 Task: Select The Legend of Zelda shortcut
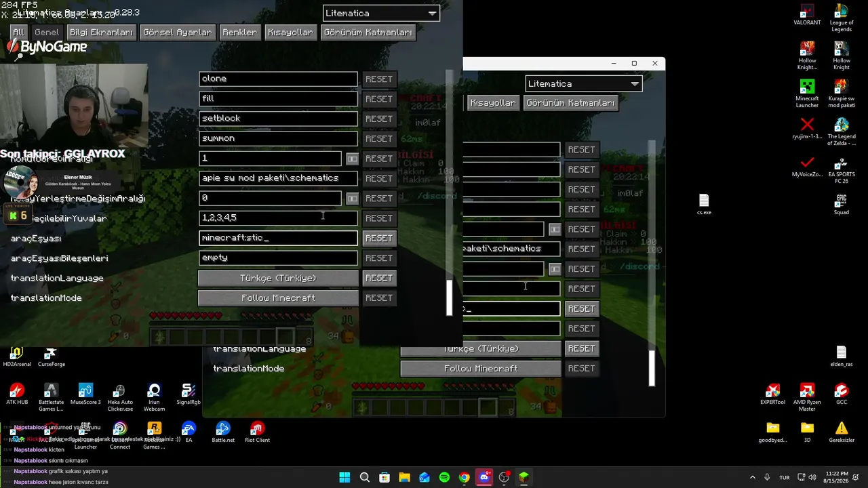(x=842, y=131)
